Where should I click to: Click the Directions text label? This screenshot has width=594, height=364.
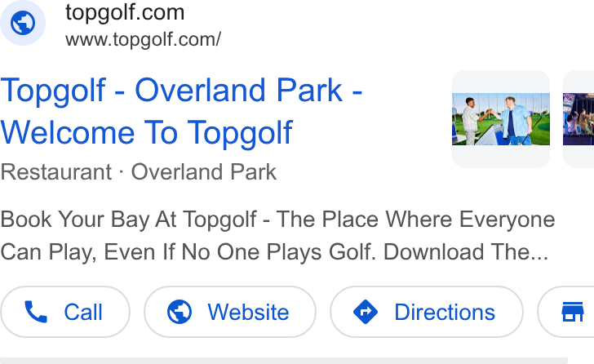[x=445, y=313]
